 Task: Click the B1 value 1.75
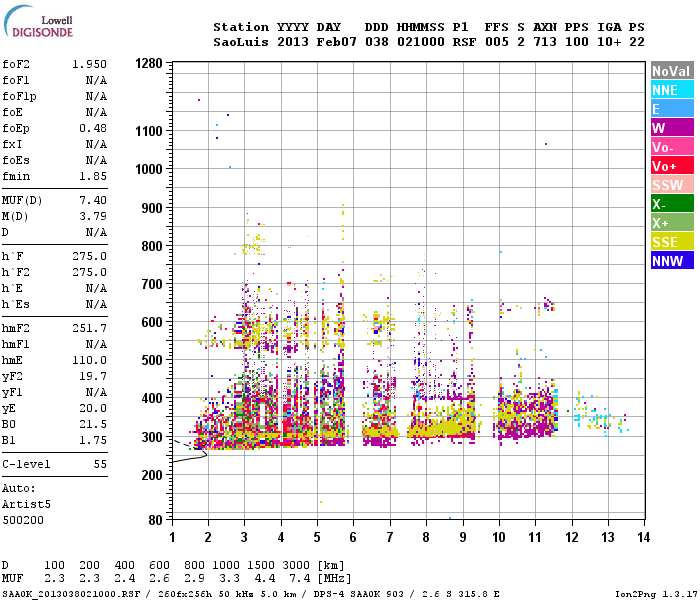coord(93,441)
